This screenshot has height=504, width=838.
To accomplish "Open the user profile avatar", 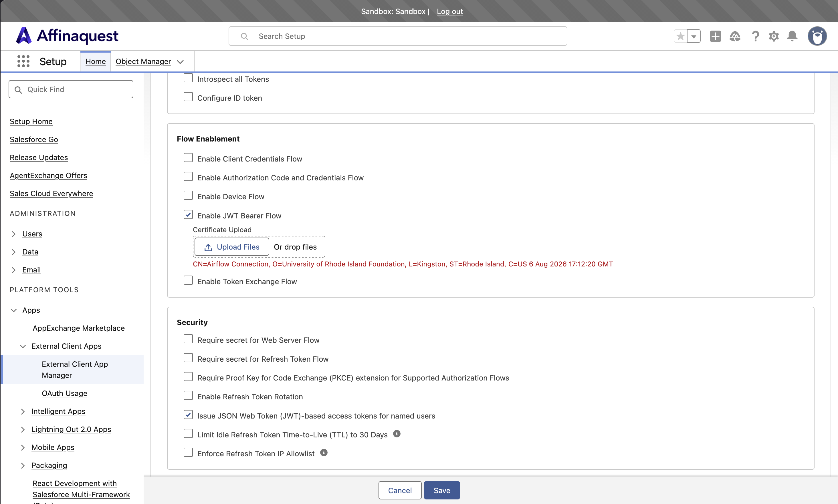I will 817,36.
